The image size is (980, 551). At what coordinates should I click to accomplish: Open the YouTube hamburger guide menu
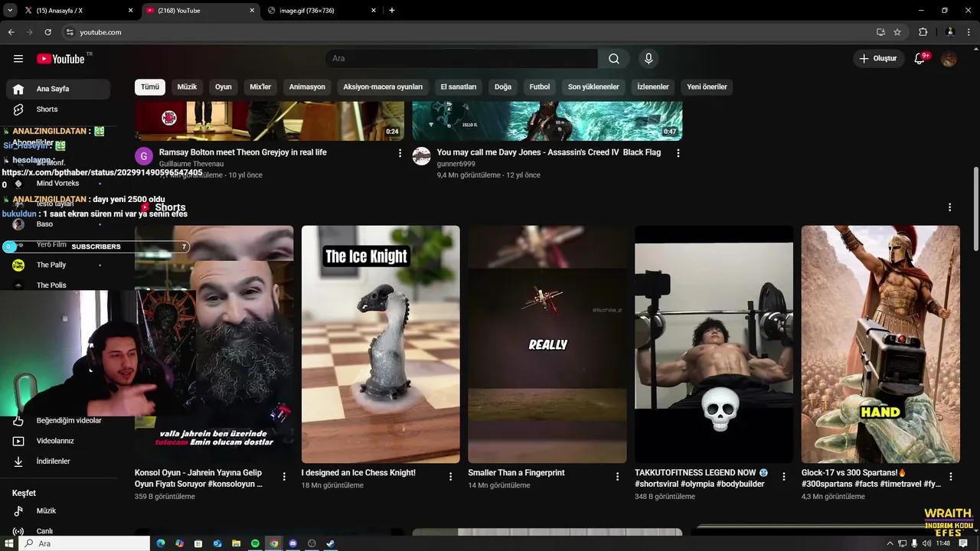[x=18, y=59]
